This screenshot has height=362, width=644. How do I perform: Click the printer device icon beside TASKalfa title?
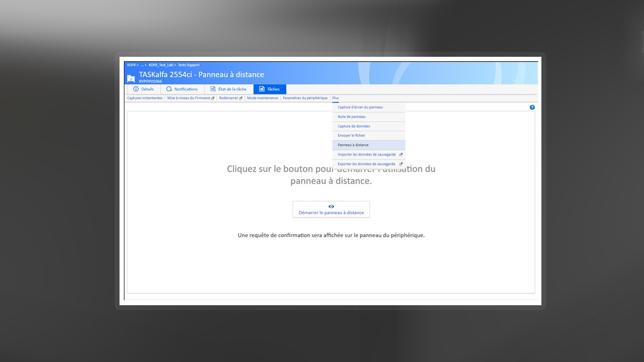tap(131, 78)
